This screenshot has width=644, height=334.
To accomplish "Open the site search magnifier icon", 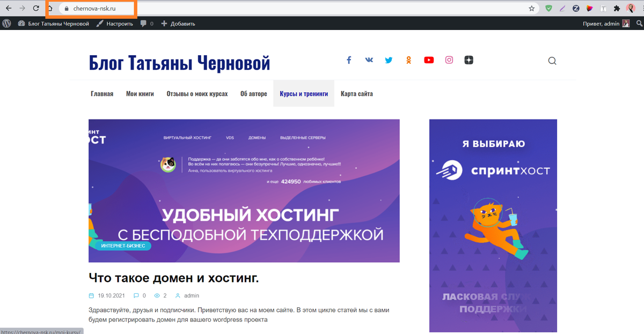I will (x=552, y=61).
